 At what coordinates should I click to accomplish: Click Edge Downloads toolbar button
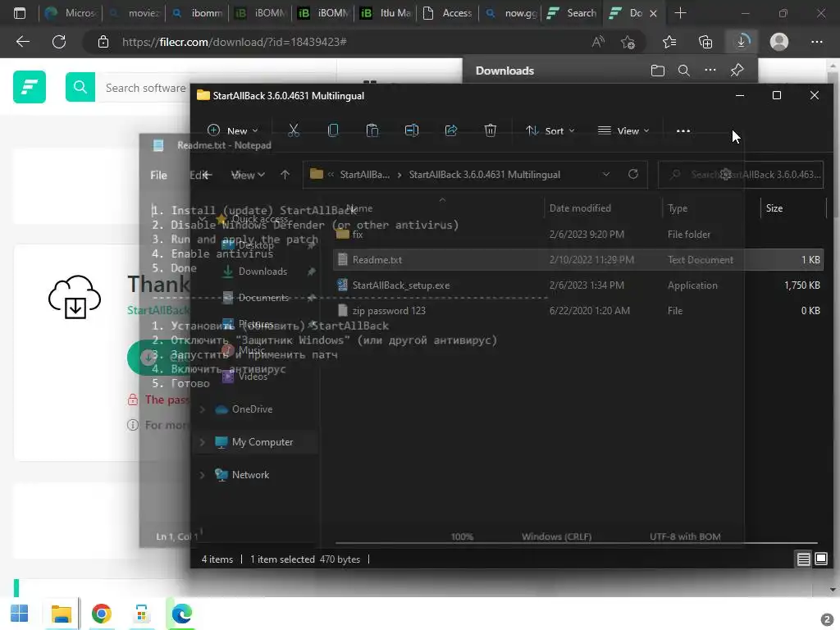coord(742,42)
